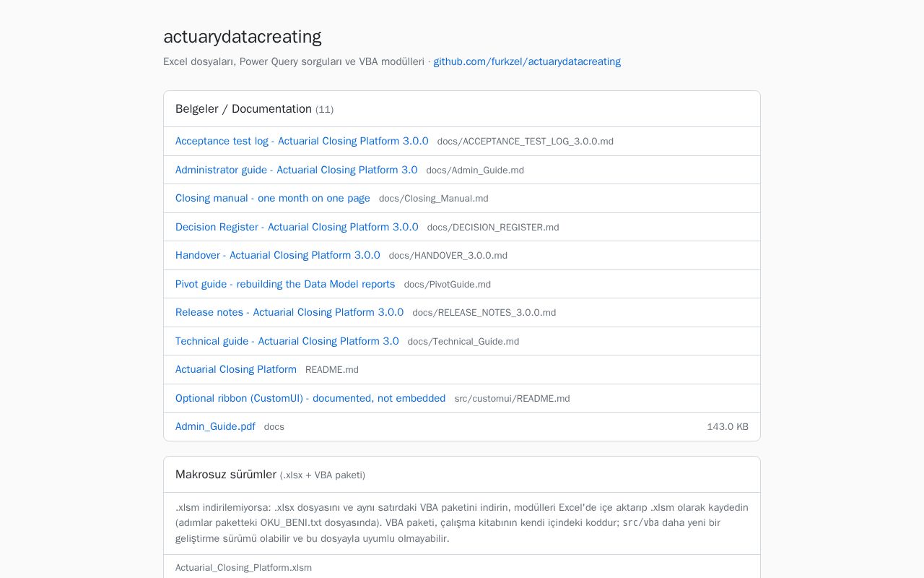This screenshot has width=924, height=578.
Task: Click the (11) document count
Action: [x=324, y=110]
